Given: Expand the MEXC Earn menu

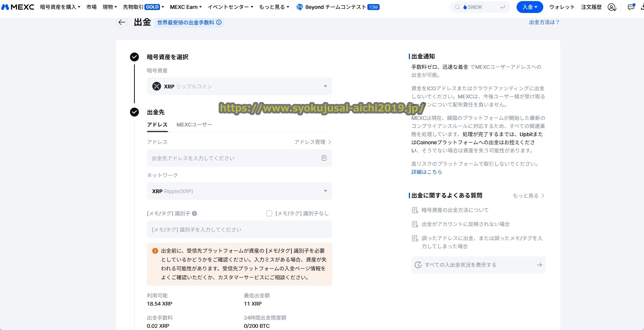Looking at the screenshot, I should coord(186,7).
